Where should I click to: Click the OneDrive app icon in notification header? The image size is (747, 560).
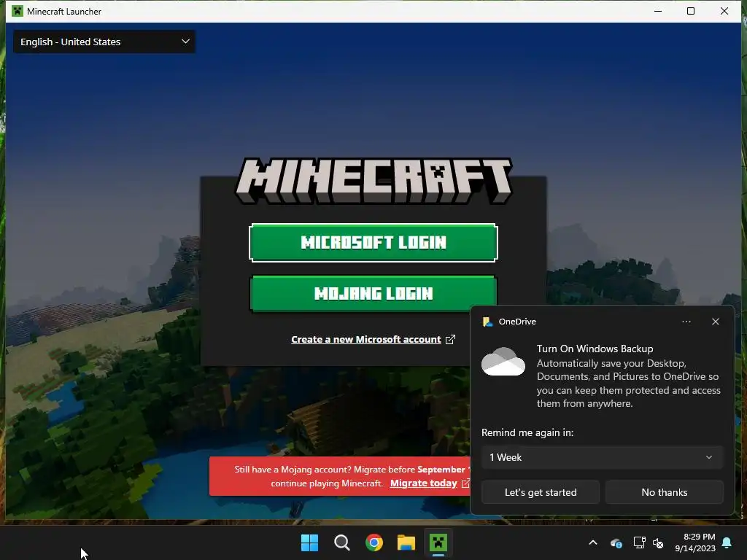488,322
